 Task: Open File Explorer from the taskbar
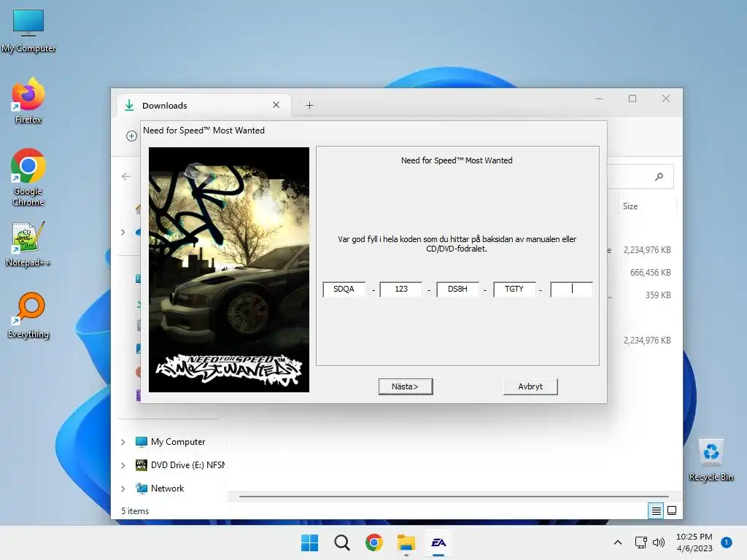[406, 542]
